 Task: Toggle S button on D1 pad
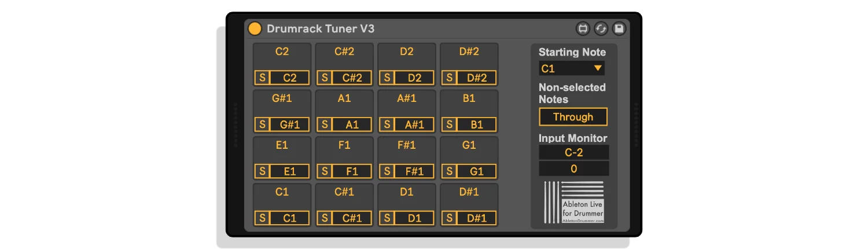point(387,218)
